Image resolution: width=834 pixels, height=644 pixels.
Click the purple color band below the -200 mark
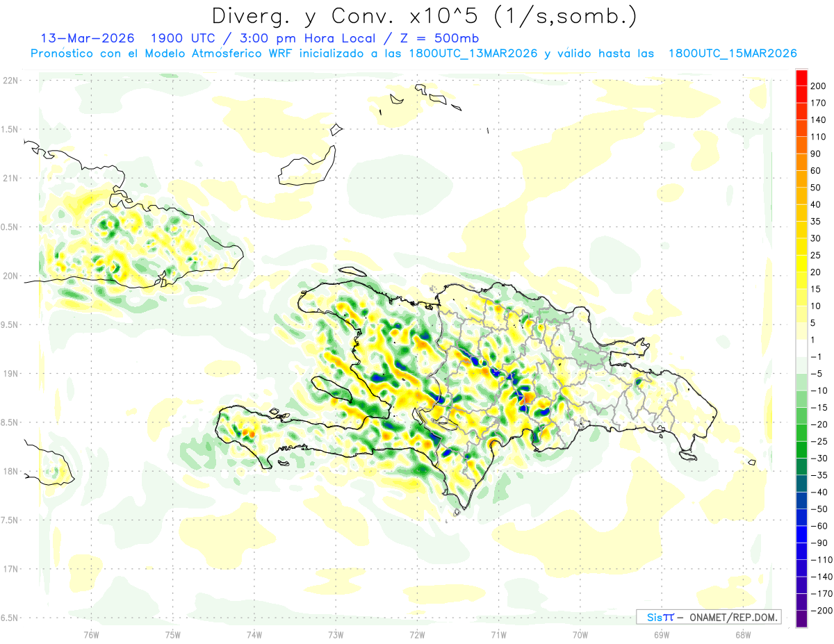(801, 619)
